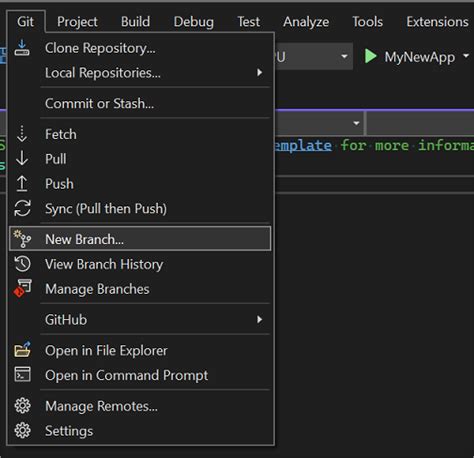The height and width of the screenshot is (458, 474).
Task: Expand the Local Repositories submenu arrow
Action: (x=259, y=72)
